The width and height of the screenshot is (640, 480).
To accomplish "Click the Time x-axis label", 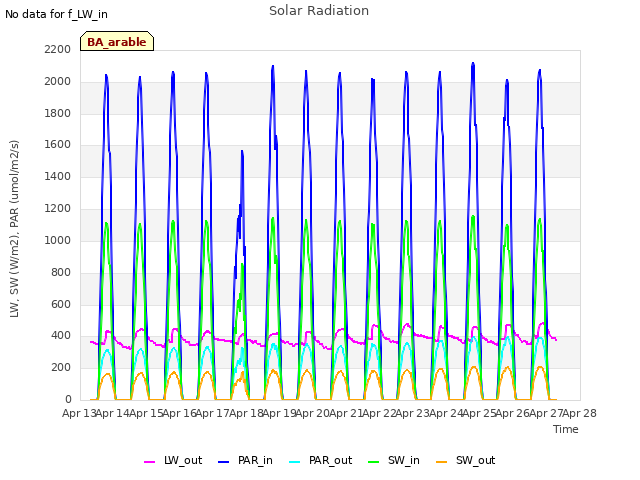I will coord(565,429).
